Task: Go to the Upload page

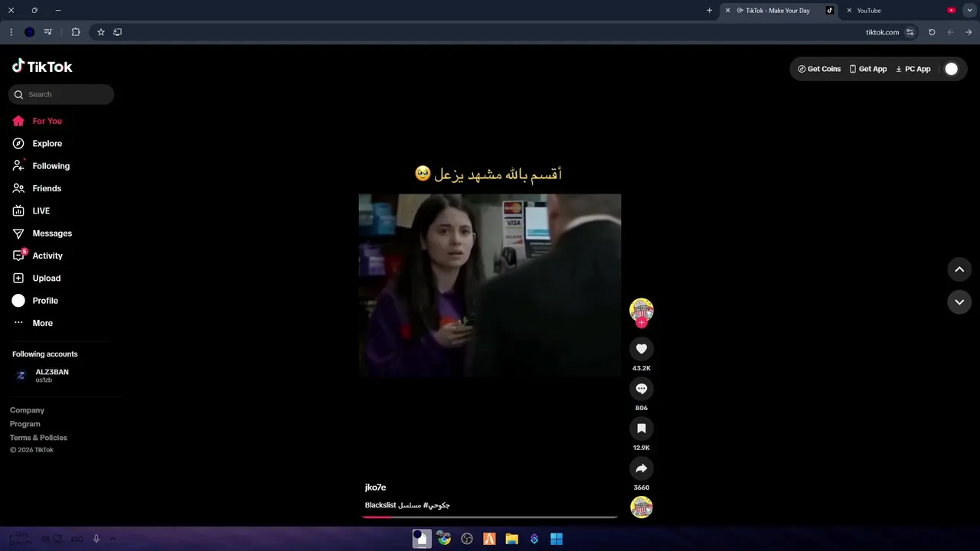Action: [36, 279]
